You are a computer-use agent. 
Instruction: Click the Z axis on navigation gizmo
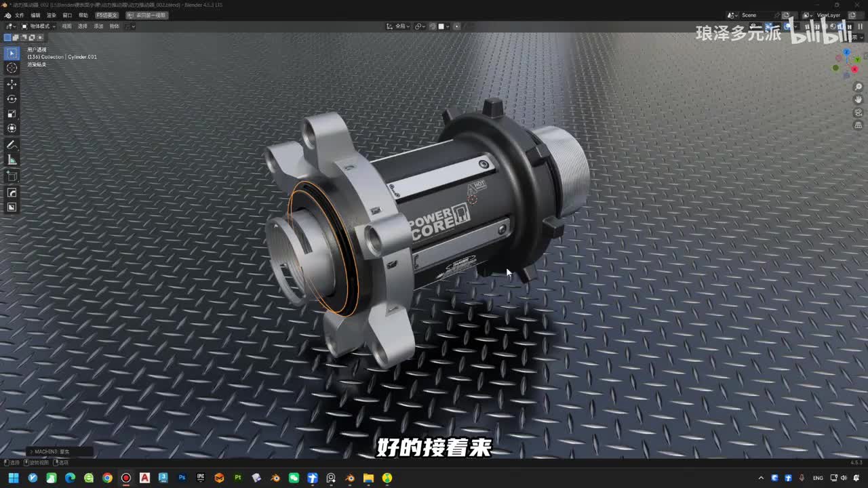pos(847,52)
